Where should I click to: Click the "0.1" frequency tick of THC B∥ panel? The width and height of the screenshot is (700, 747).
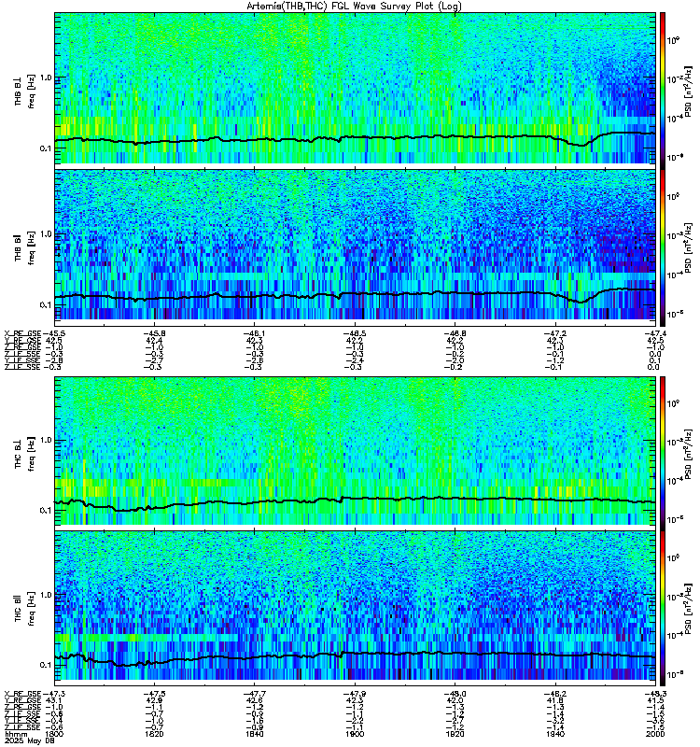click(46, 665)
